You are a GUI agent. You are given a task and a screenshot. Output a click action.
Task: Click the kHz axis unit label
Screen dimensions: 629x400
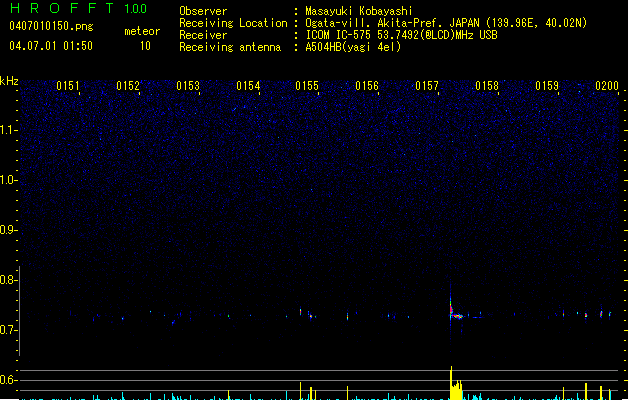click(x=9, y=81)
